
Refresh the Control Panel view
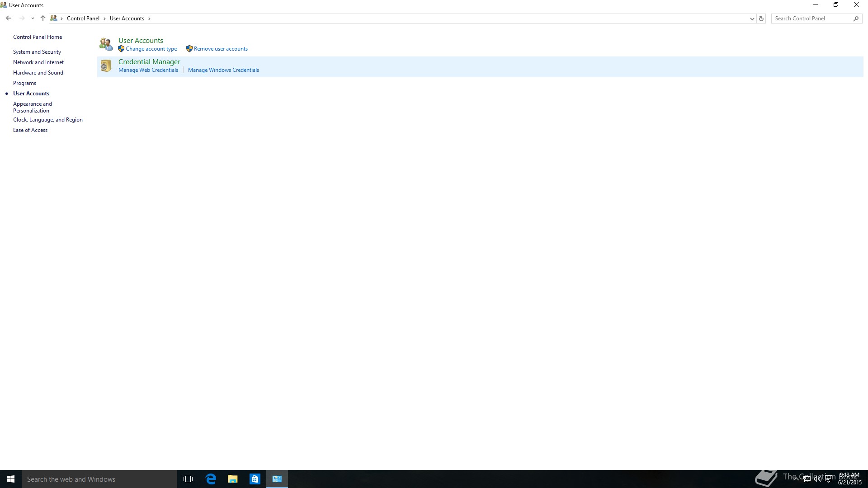click(761, 19)
